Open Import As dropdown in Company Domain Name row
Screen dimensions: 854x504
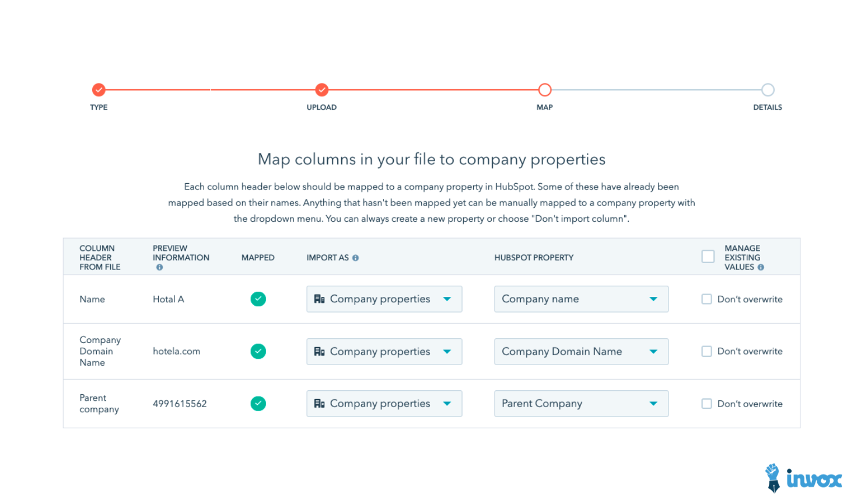[x=384, y=352]
